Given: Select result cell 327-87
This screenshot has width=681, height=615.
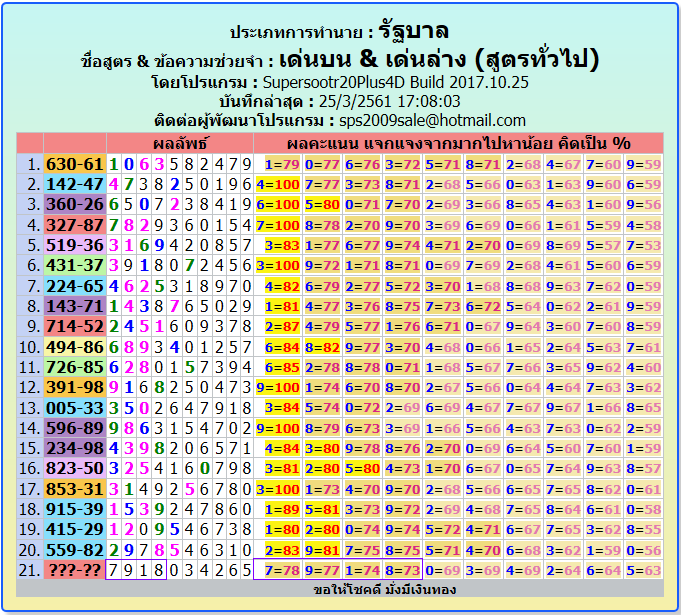Looking at the screenshot, I should click(x=75, y=225).
